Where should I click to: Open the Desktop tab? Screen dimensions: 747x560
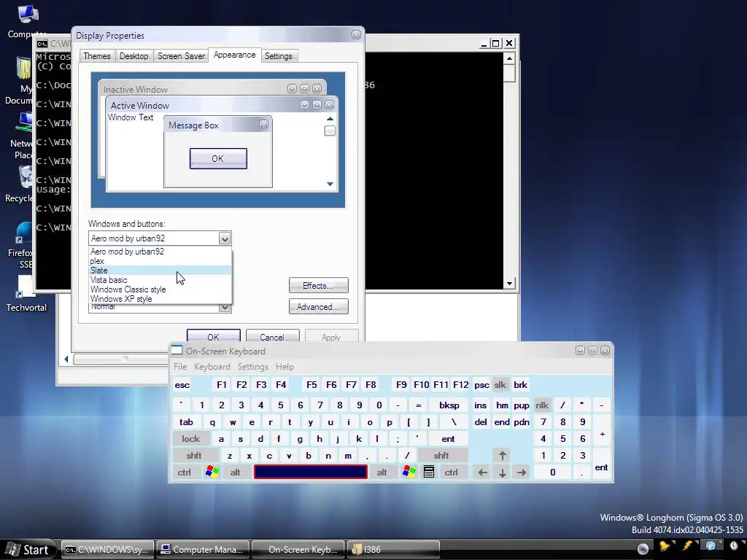[x=134, y=55]
